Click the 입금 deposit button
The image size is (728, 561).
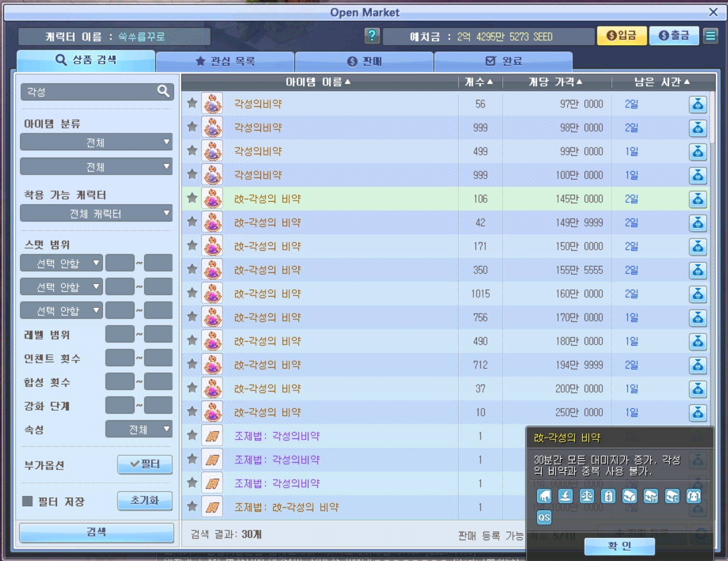(x=622, y=36)
